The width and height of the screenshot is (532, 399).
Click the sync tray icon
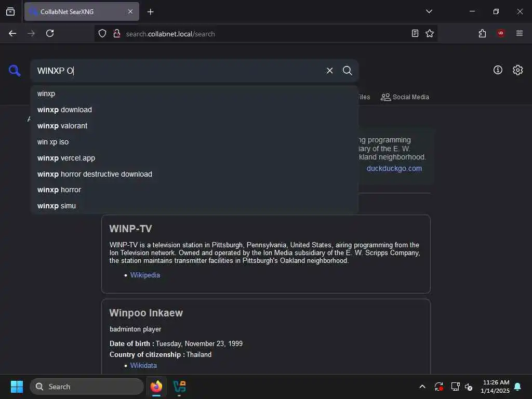coord(438,387)
